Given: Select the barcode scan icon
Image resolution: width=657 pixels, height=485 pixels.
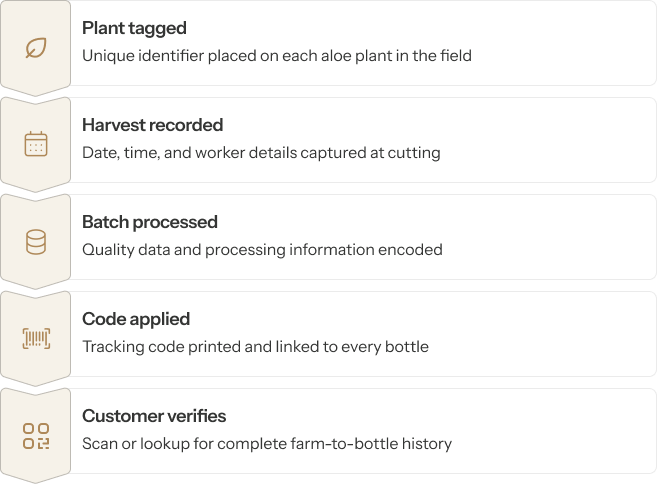Looking at the screenshot, I should pyautogui.click(x=36, y=339).
